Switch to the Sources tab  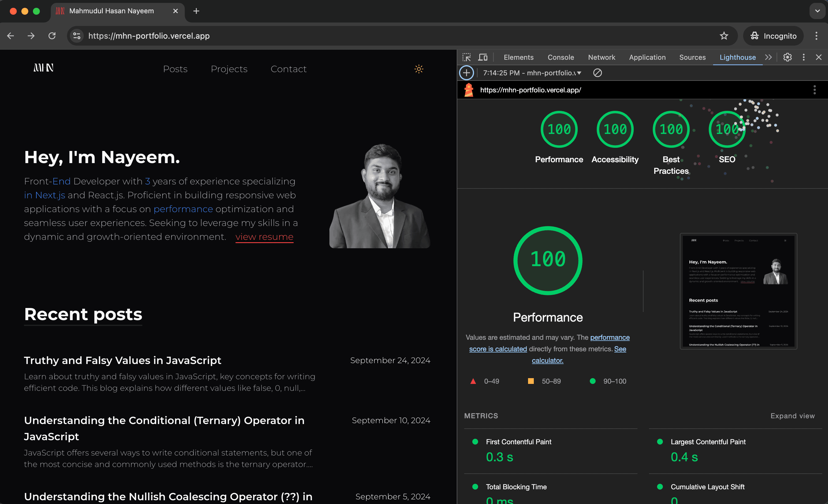coord(692,57)
